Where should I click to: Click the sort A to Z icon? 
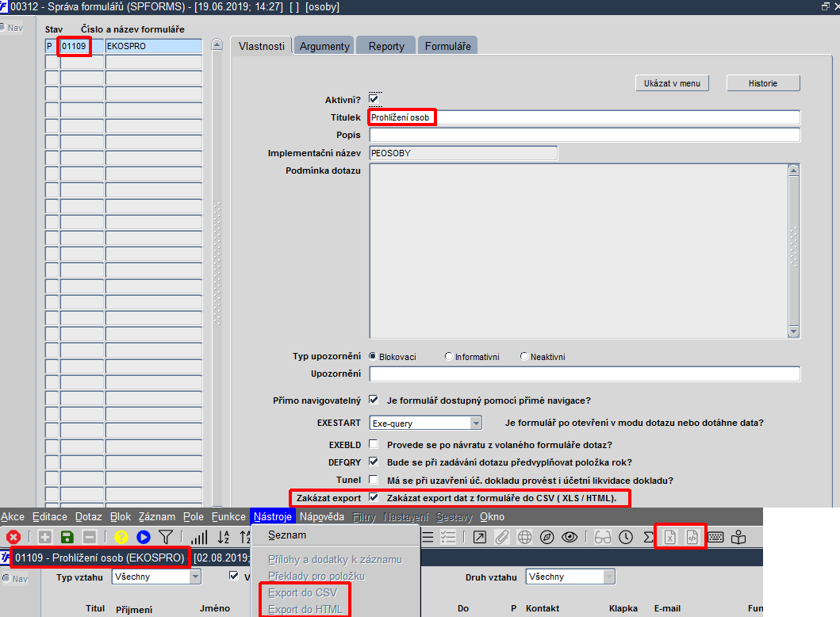tap(224, 537)
